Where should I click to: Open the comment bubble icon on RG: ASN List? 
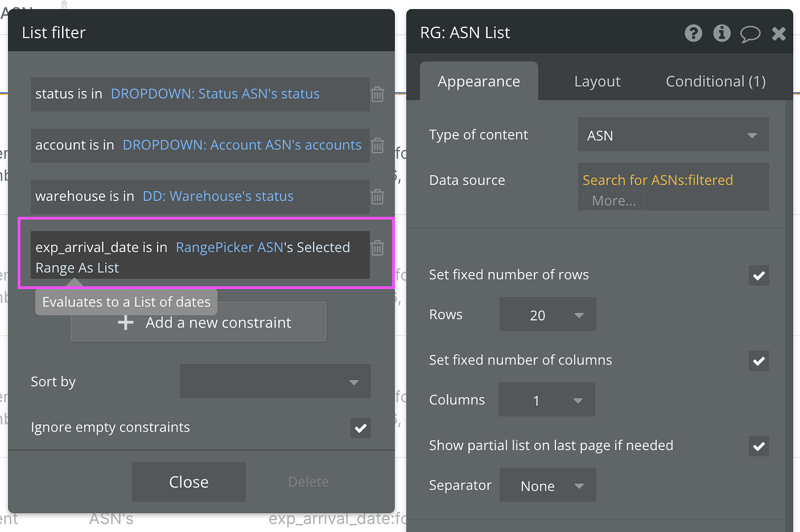click(x=750, y=34)
